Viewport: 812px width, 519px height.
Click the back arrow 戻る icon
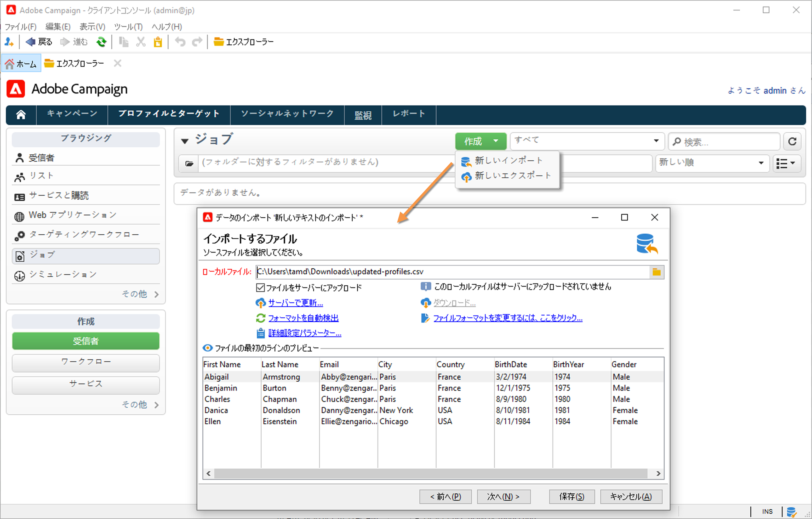point(31,42)
